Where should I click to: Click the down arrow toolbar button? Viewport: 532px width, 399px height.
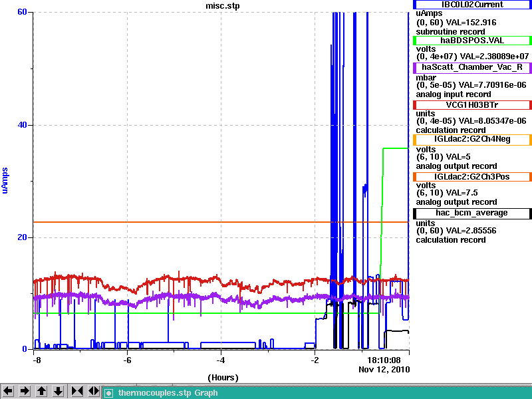tap(58, 391)
